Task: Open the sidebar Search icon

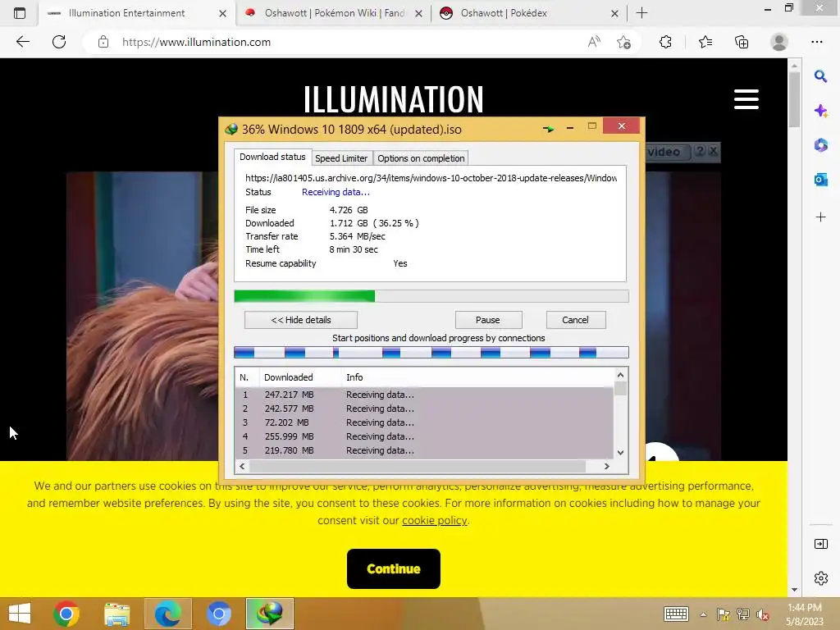Action: pyautogui.click(x=820, y=76)
